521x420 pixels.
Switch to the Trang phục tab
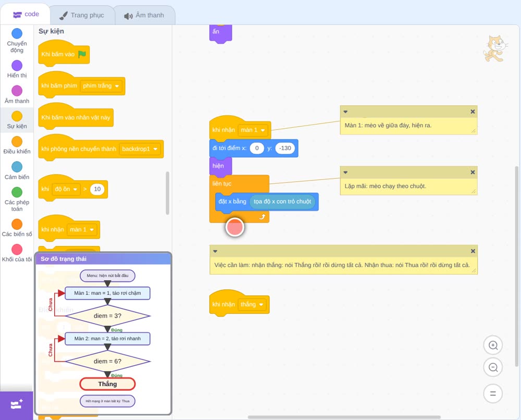(x=82, y=15)
